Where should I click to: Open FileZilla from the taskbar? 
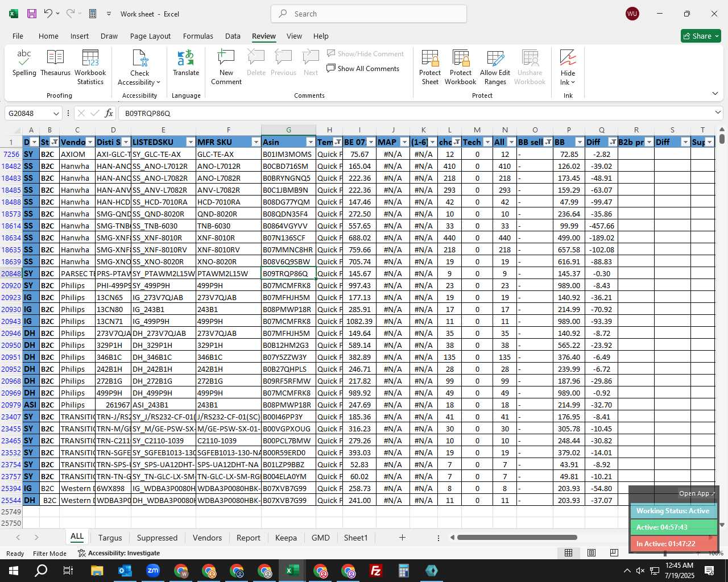pos(376,571)
